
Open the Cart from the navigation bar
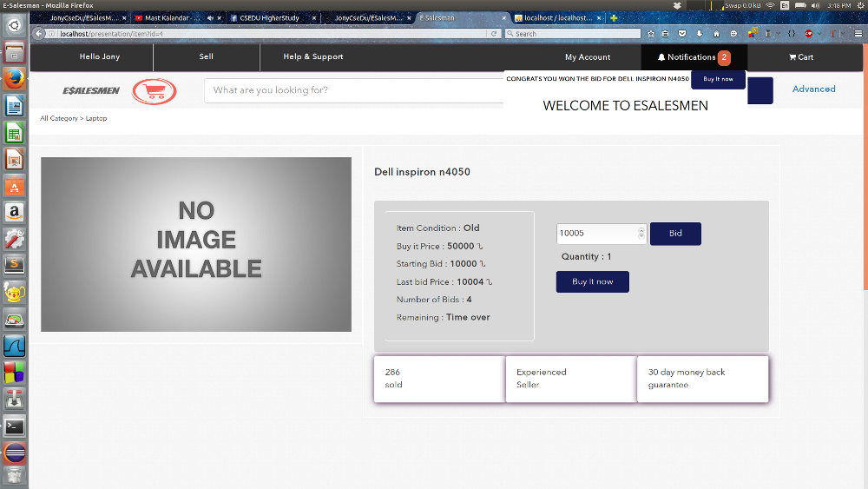[801, 57]
